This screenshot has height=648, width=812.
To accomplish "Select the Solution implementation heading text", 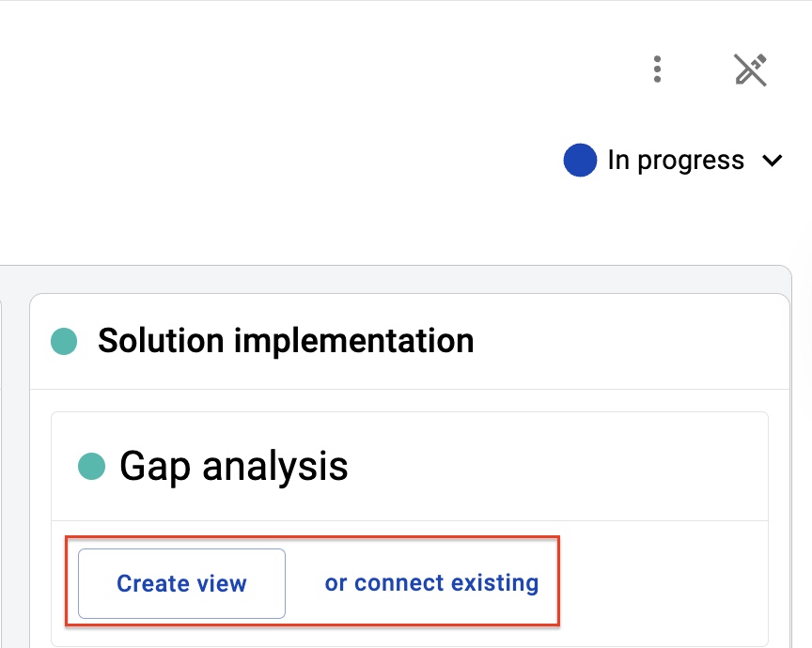I will tap(286, 341).
